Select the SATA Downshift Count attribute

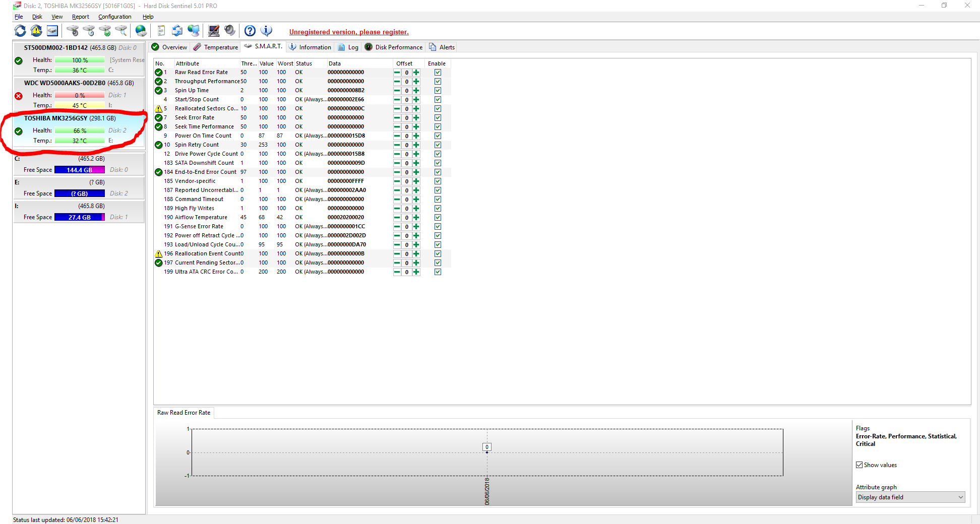click(x=302, y=163)
